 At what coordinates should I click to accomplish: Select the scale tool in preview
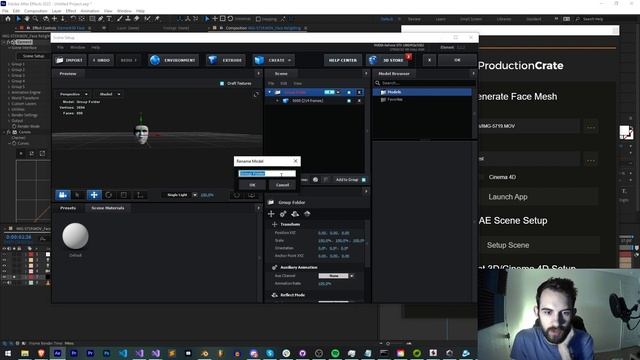[x=124, y=195]
